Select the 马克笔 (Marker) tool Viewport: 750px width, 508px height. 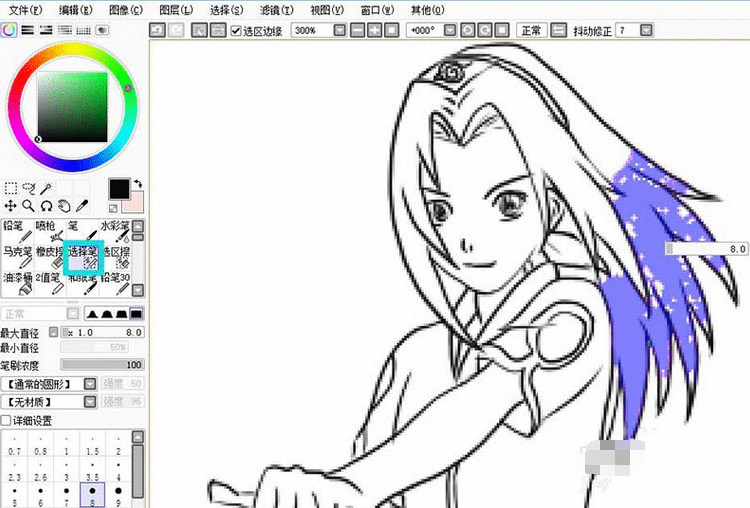click(20, 257)
